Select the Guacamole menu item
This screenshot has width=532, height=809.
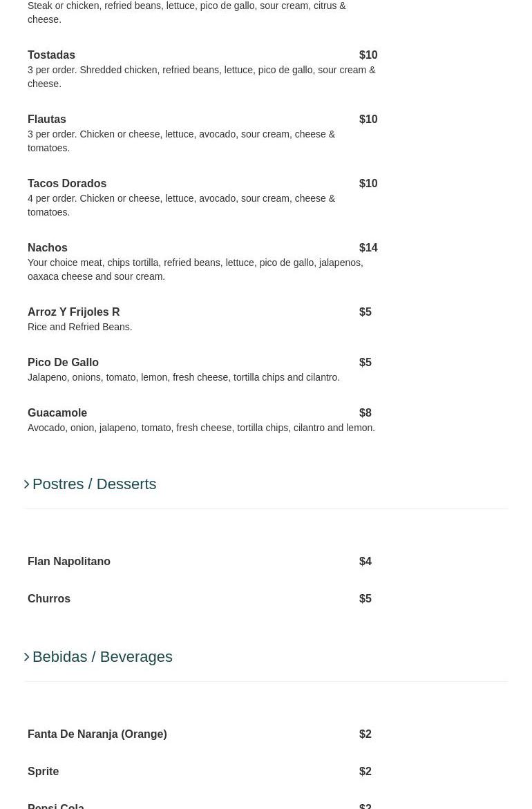click(57, 413)
